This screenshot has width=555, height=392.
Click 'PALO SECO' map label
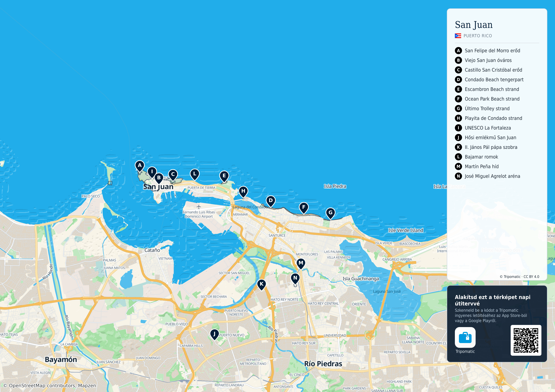coord(90,196)
